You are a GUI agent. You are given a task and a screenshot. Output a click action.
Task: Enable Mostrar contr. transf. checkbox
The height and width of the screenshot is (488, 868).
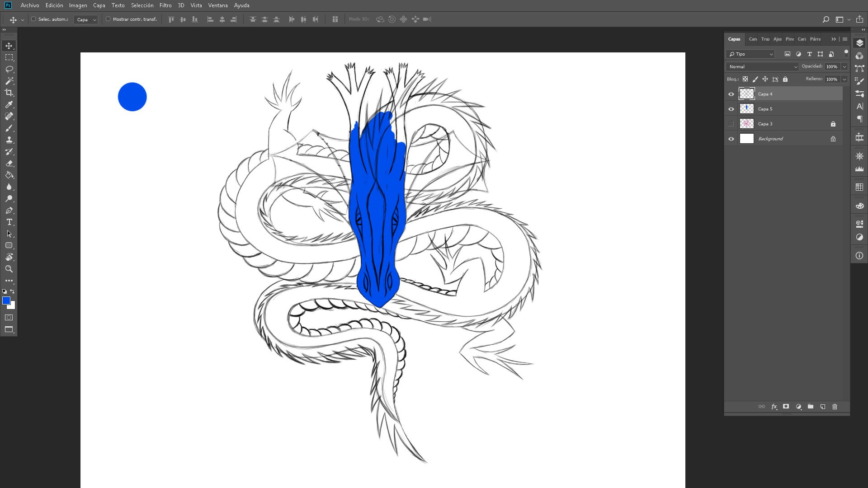108,19
